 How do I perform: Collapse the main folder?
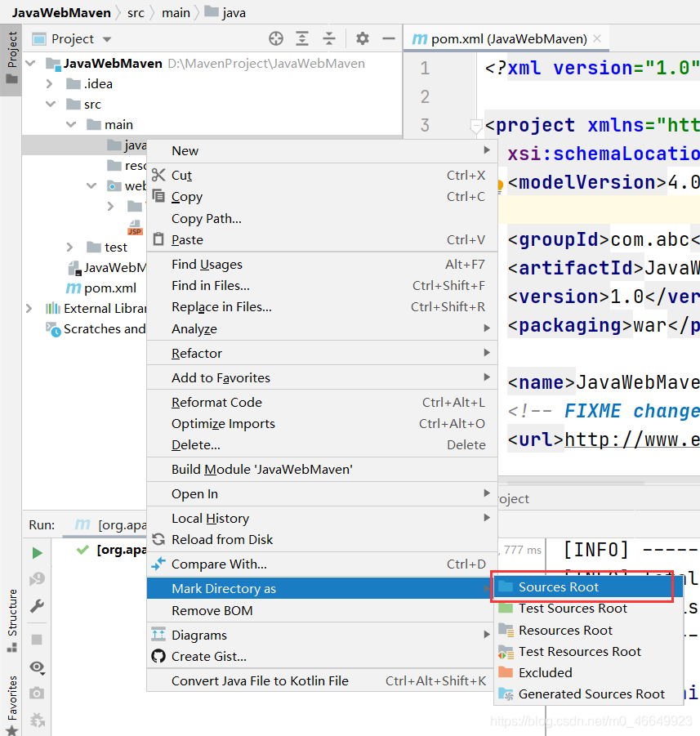71,125
